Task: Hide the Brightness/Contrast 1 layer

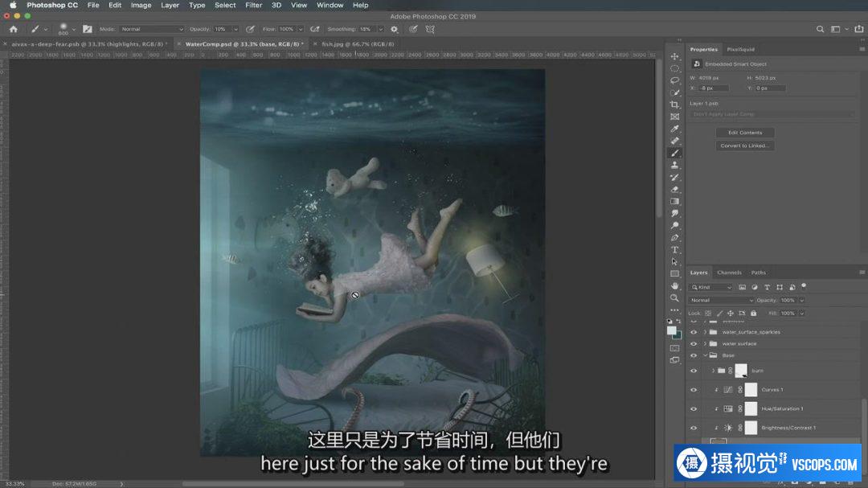Action: tap(694, 428)
